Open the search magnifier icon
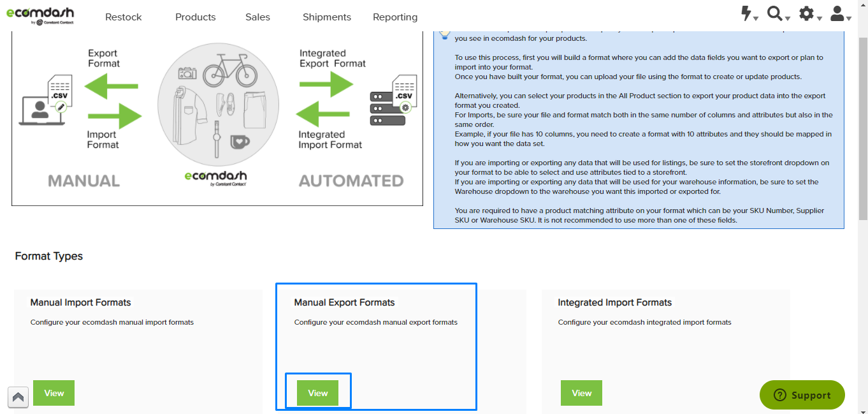This screenshot has width=868, height=414. (x=775, y=13)
